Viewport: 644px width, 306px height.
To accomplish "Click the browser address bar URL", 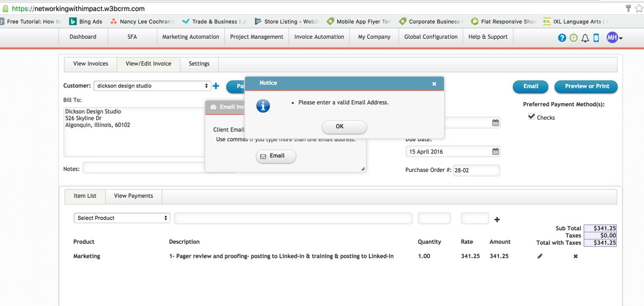I will click(x=78, y=9).
